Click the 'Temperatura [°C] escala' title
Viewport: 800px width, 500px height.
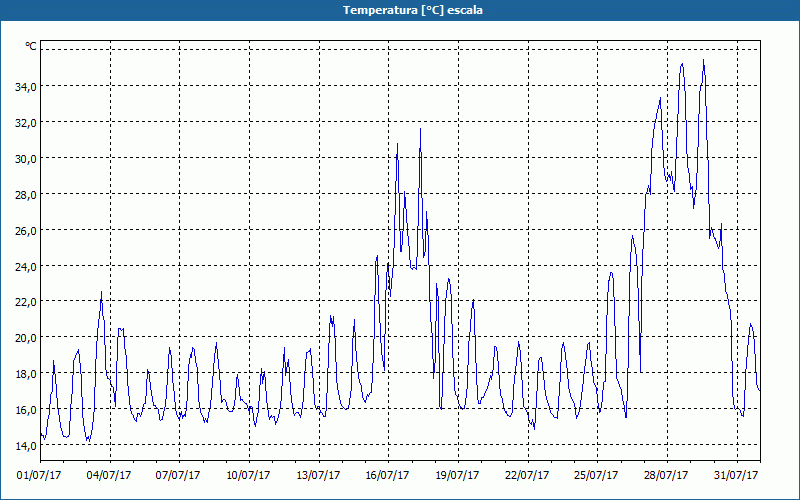413,10
